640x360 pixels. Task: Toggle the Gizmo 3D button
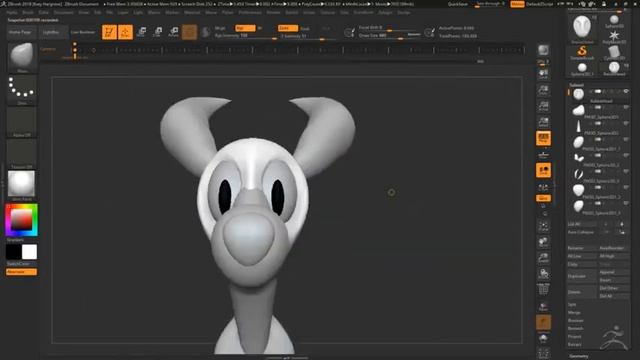(189, 32)
